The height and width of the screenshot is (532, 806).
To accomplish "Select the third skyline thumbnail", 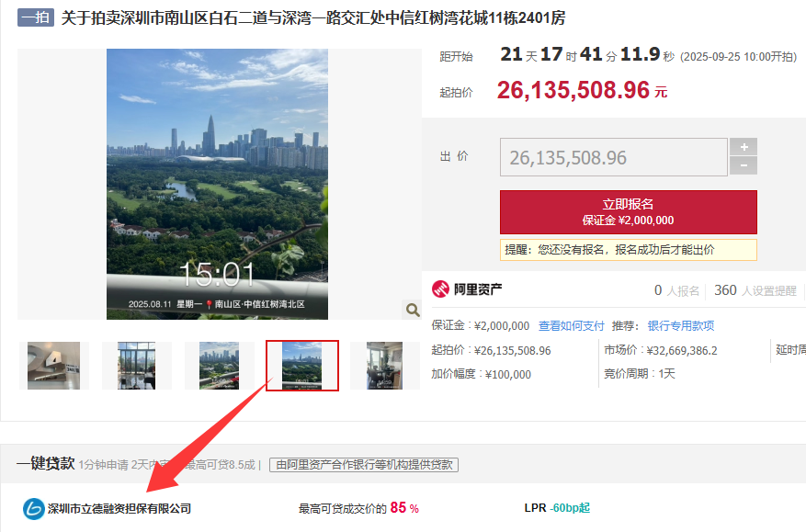I will (x=219, y=366).
